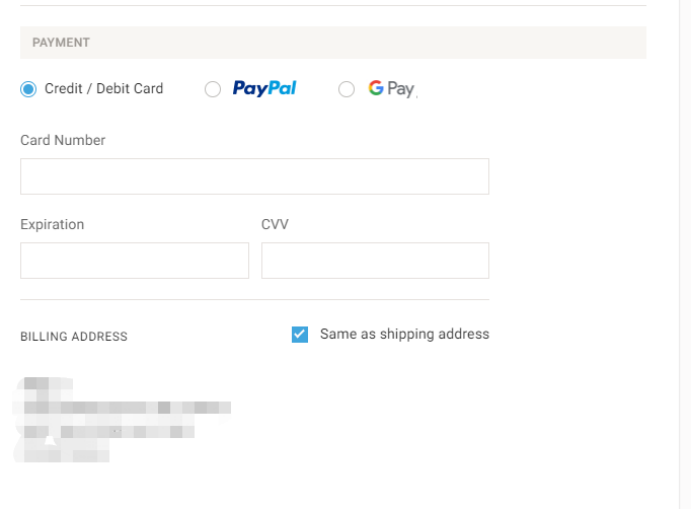692x509 pixels.
Task: Select the Google Pay radio option
Action: pos(346,89)
